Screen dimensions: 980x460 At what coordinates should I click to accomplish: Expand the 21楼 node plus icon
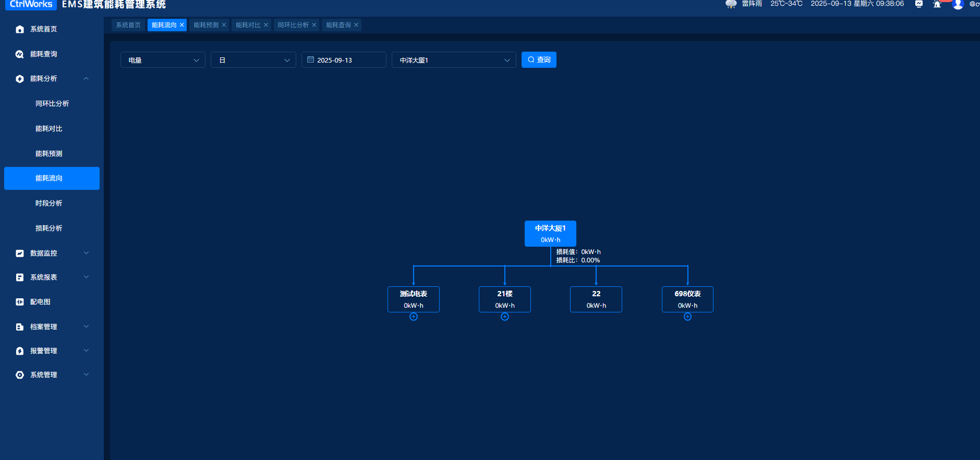pos(505,317)
